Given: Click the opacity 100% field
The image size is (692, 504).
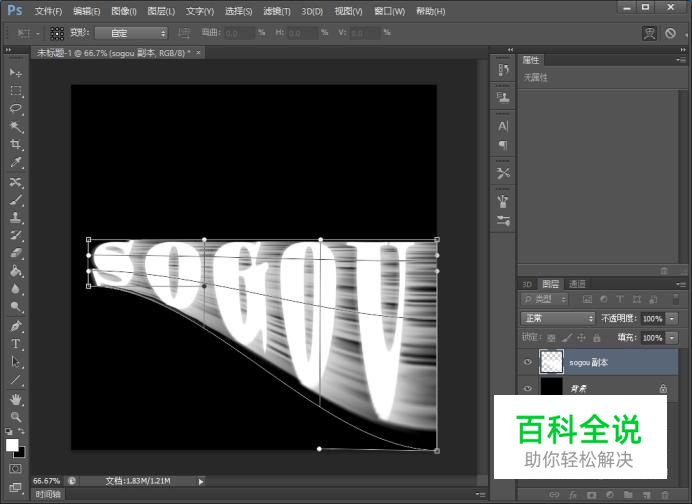Looking at the screenshot, I should click(652, 318).
